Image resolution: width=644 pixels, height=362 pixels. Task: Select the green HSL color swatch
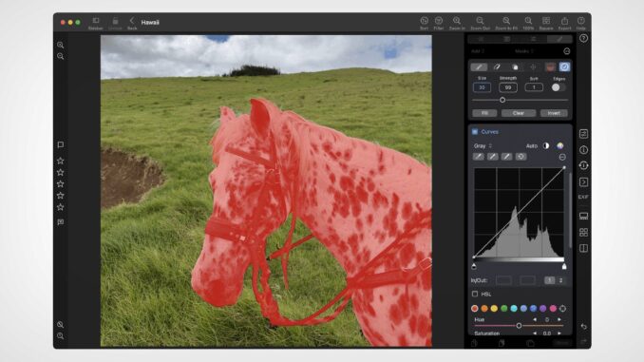click(504, 308)
